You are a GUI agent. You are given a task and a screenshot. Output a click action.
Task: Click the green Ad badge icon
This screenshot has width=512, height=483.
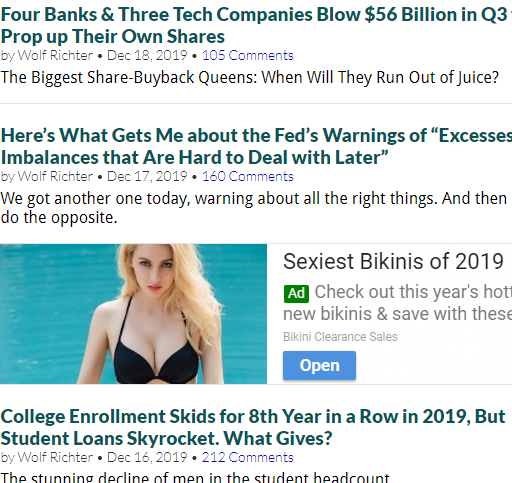tap(296, 294)
